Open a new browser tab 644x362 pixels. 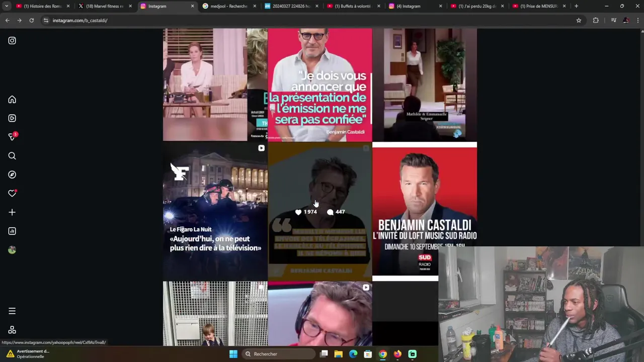pyautogui.click(x=576, y=6)
